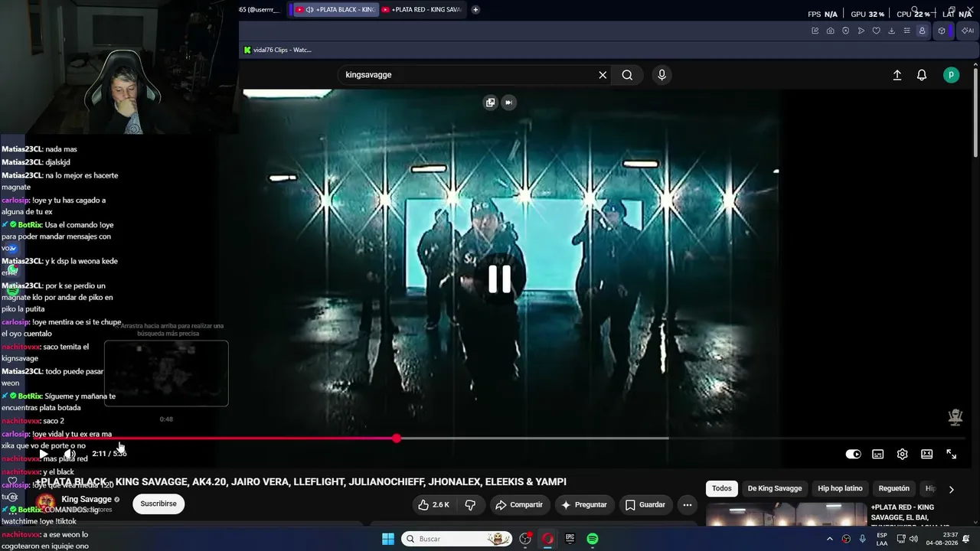Open Spotify from the taskbar
Viewport: 980px width, 551px height.
[592, 539]
